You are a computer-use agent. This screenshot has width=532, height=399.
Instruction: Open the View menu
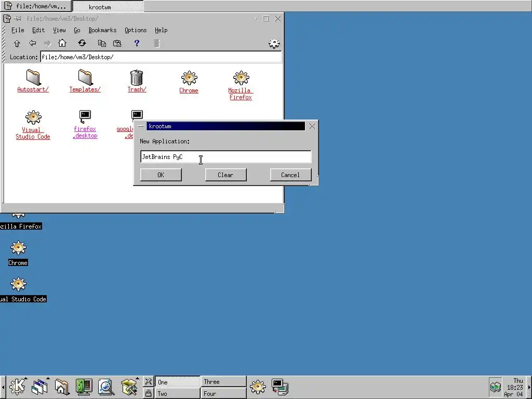coord(59,30)
